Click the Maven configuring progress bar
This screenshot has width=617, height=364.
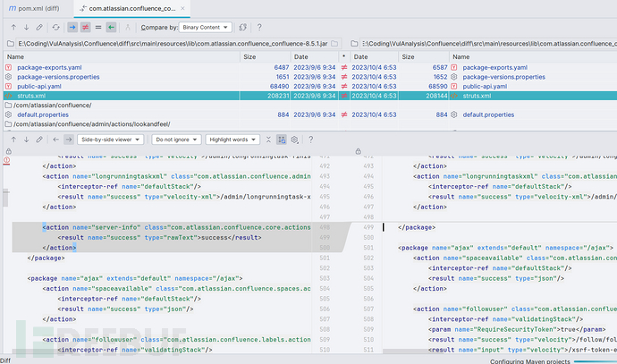(595, 361)
